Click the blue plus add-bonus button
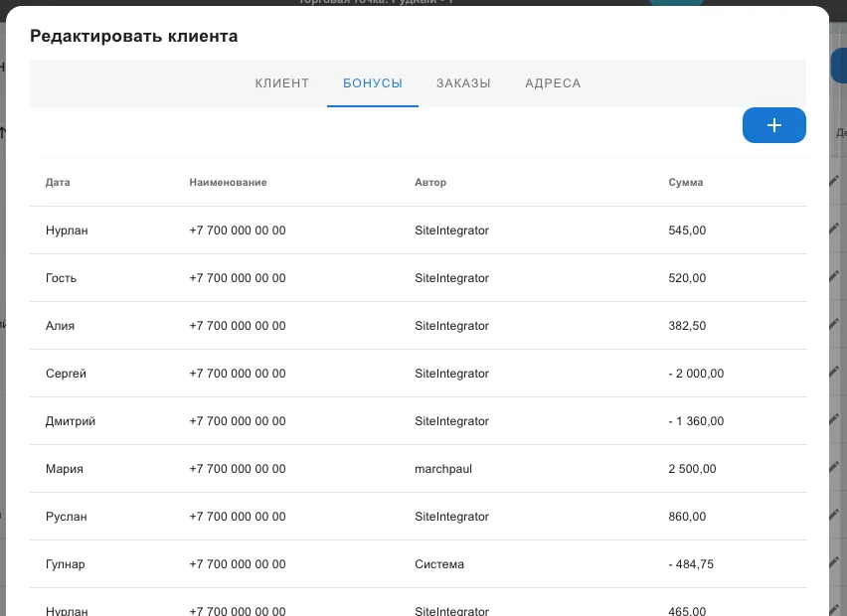Image resolution: width=847 pixels, height=616 pixels. coord(773,125)
